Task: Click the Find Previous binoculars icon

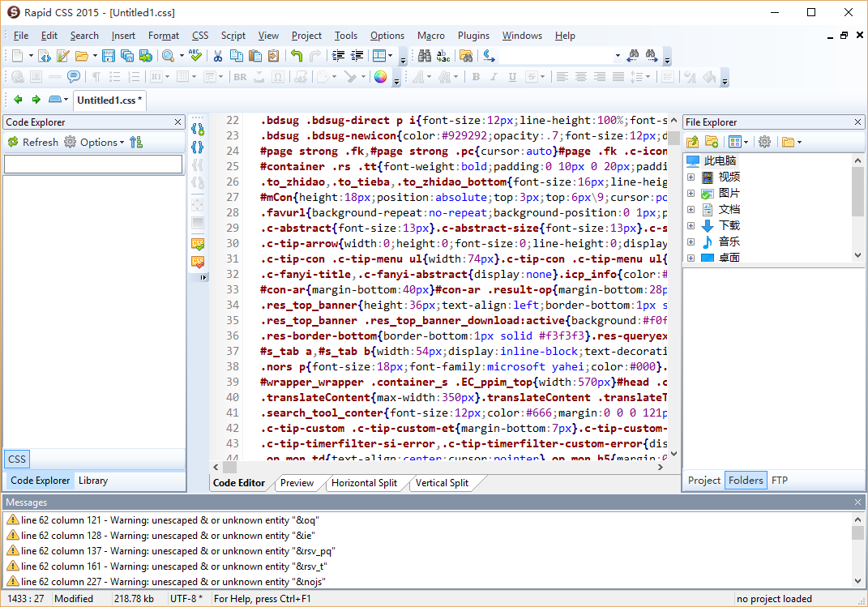Action: 633,55
